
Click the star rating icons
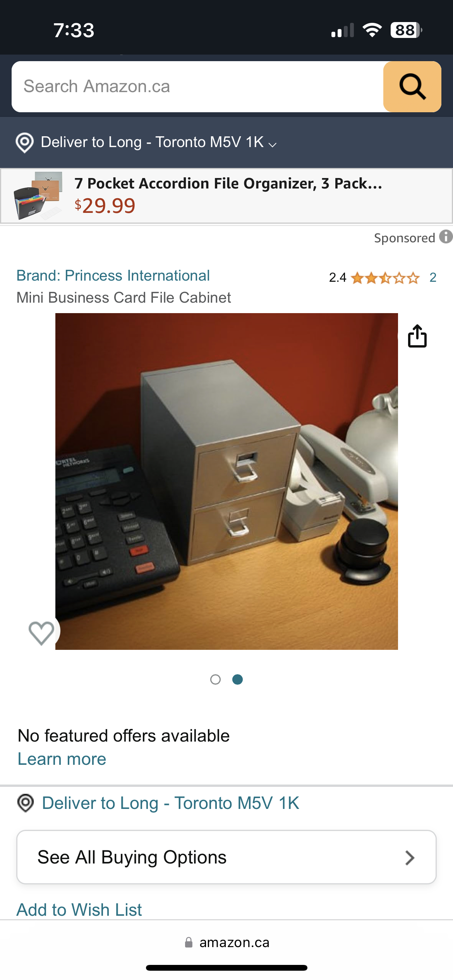(x=385, y=278)
